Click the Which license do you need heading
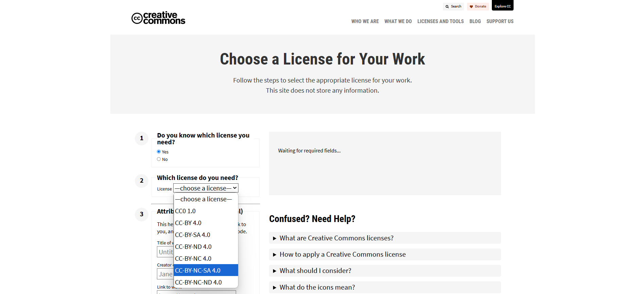This screenshot has width=644, height=294. [x=197, y=178]
